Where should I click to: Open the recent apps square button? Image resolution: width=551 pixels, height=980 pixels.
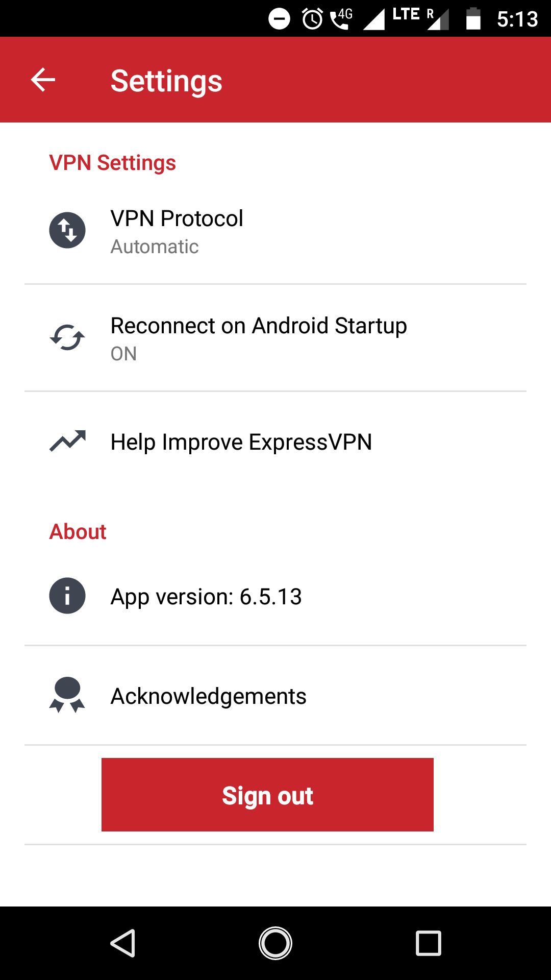click(x=428, y=943)
